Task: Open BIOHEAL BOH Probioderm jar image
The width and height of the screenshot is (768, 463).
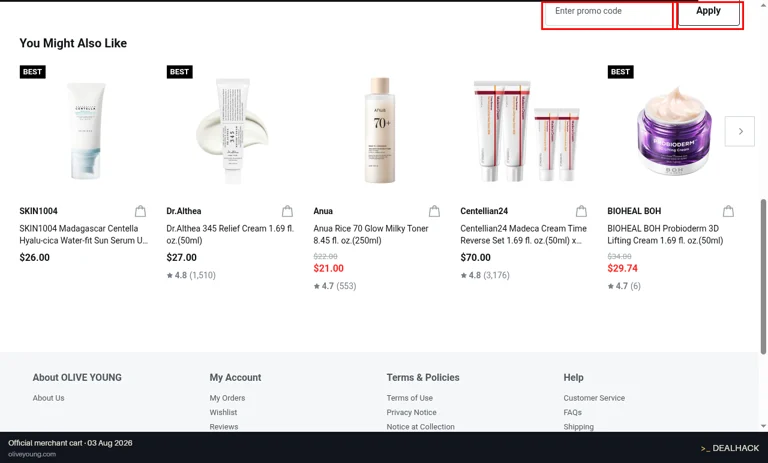Action: 674,131
